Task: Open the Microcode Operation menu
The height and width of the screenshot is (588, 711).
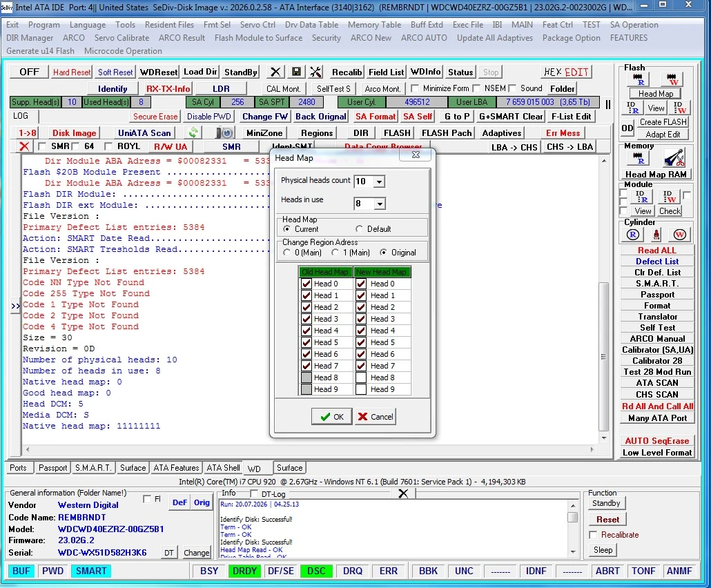Action: (x=123, y=51)
